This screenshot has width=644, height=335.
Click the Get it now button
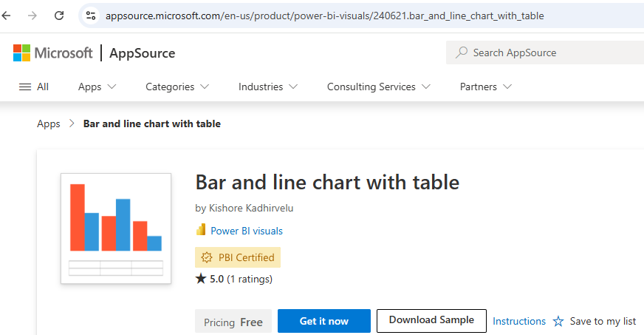[x=323, y=321]
